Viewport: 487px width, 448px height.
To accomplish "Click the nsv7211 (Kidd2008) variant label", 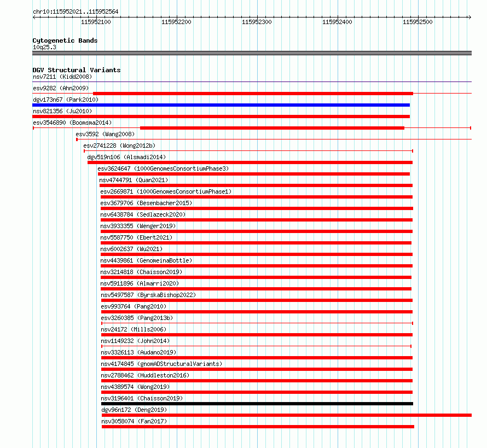I will tap(62, 77).
